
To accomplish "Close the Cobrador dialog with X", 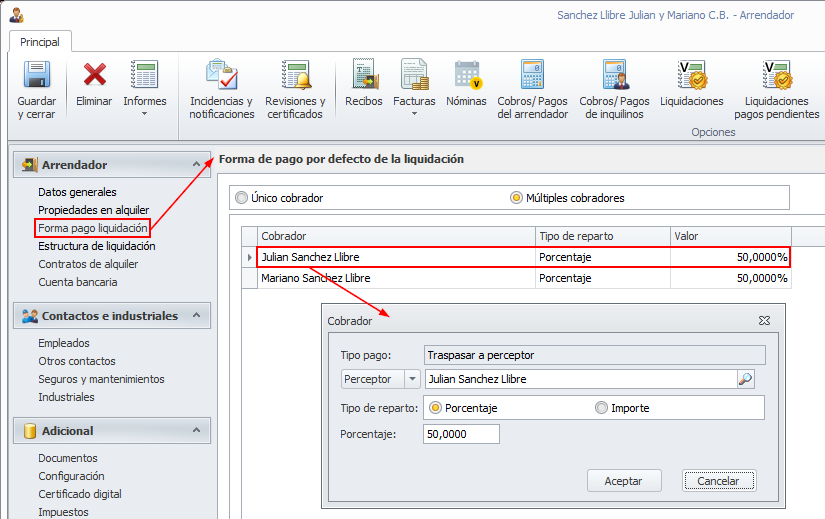I will 764,321.
